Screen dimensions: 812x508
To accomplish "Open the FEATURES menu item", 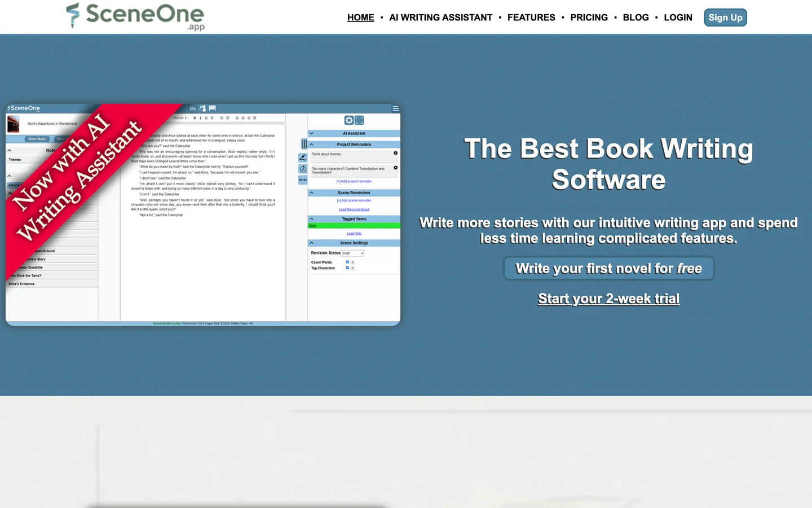I will pos(531,17).
